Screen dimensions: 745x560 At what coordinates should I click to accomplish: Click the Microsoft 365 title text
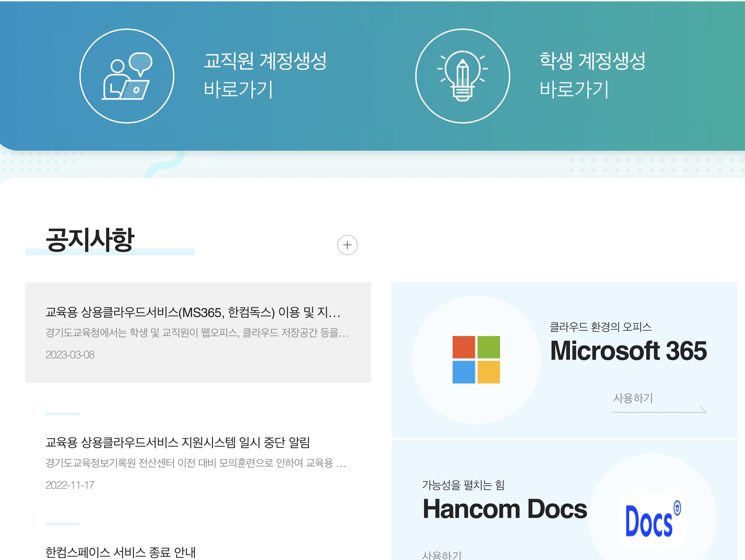pos(628,351)
